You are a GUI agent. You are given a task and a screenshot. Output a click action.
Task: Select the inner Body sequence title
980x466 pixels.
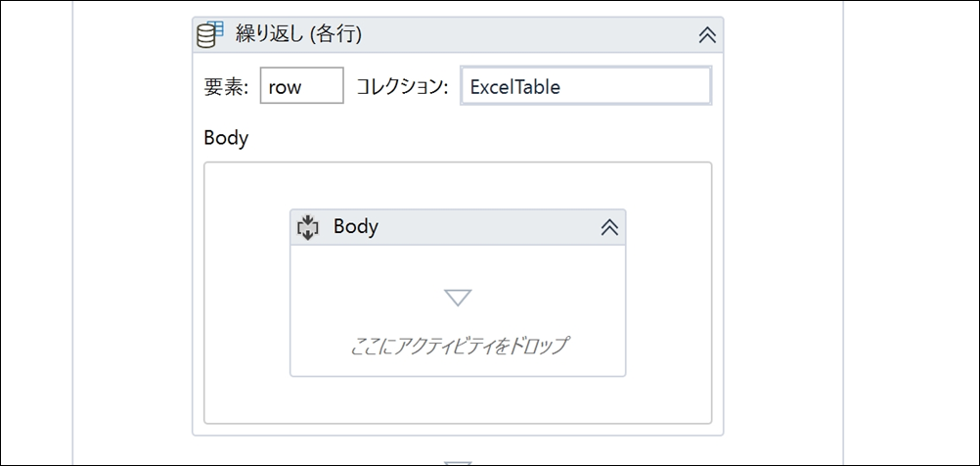356,226
